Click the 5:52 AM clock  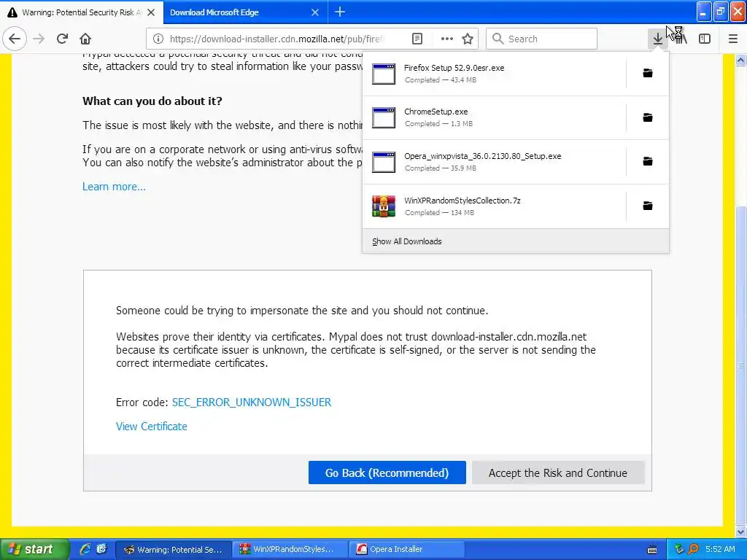[720, 549]
